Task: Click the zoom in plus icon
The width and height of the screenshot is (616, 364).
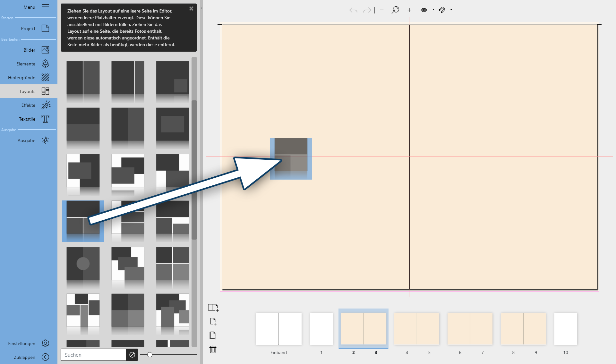Action: pyautogui.click(x=409, y=10)
